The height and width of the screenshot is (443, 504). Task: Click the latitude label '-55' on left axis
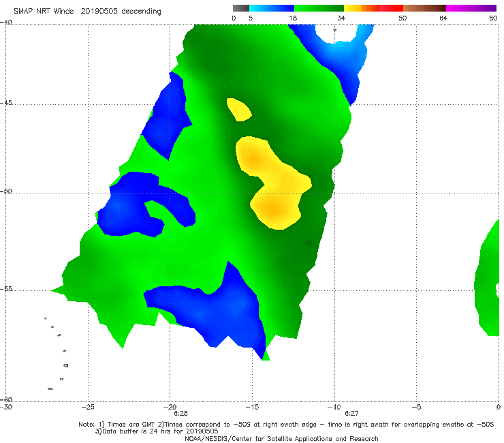tap(6, 288)
